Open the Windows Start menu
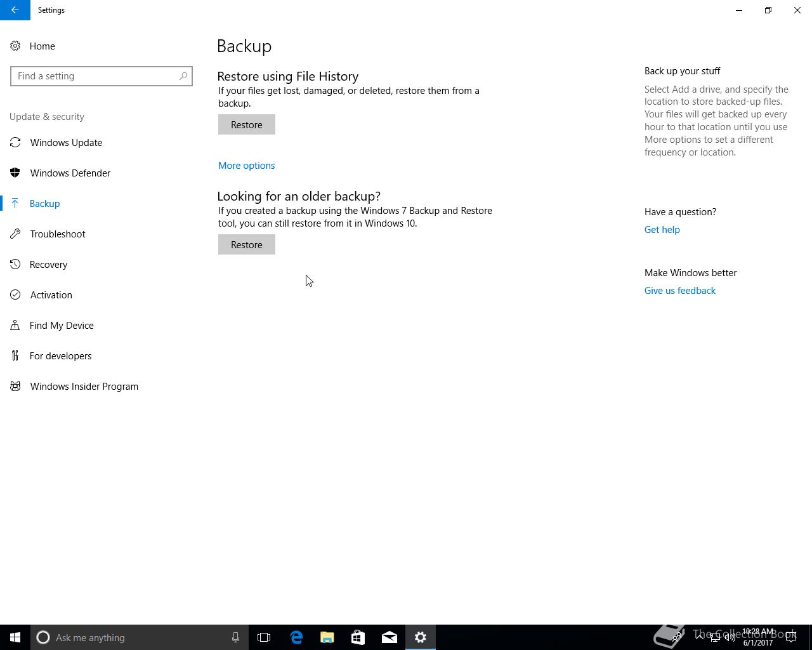The width and height of the screenshot is (812, 650). 15,637
